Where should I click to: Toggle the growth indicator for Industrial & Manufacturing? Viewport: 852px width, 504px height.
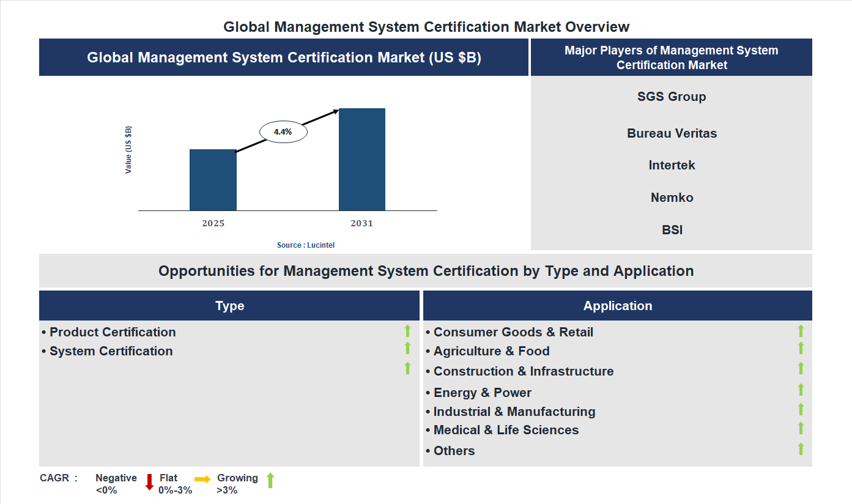[801, 410]
